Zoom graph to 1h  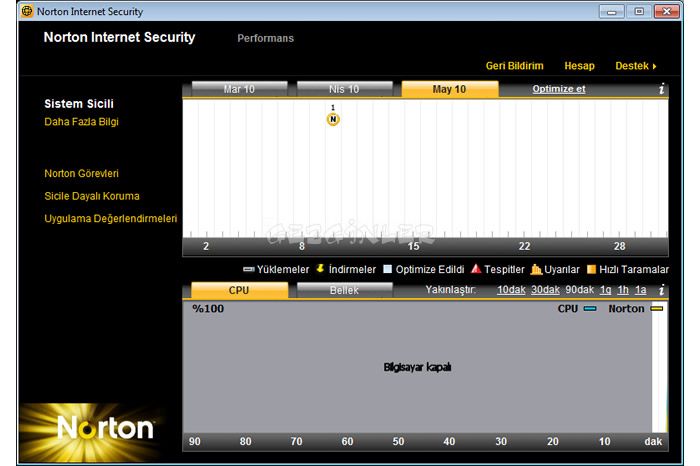623,290
